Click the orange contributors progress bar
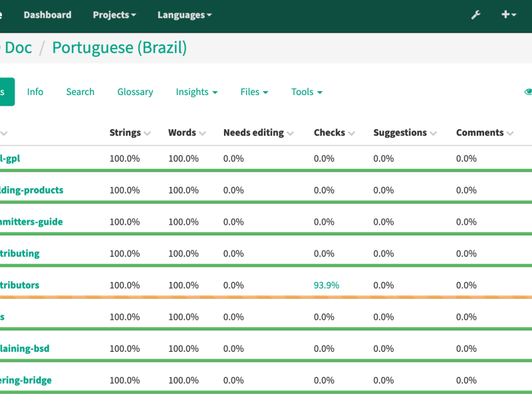 tap(266, 297)
